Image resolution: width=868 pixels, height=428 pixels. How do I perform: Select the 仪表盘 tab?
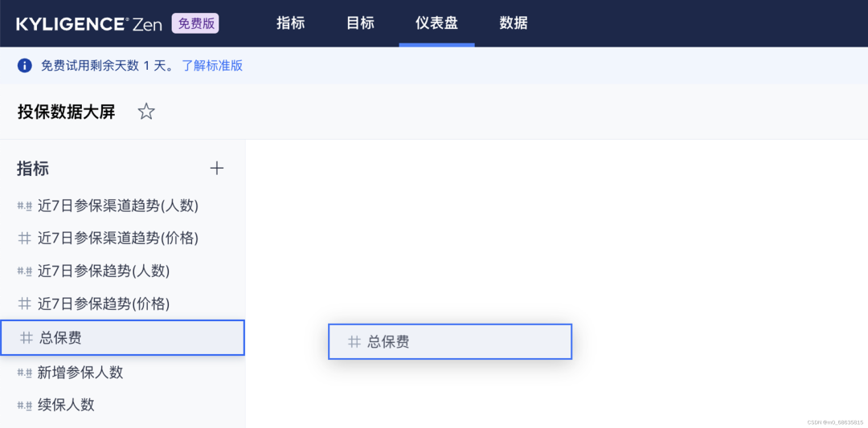(x=436, y=23)
